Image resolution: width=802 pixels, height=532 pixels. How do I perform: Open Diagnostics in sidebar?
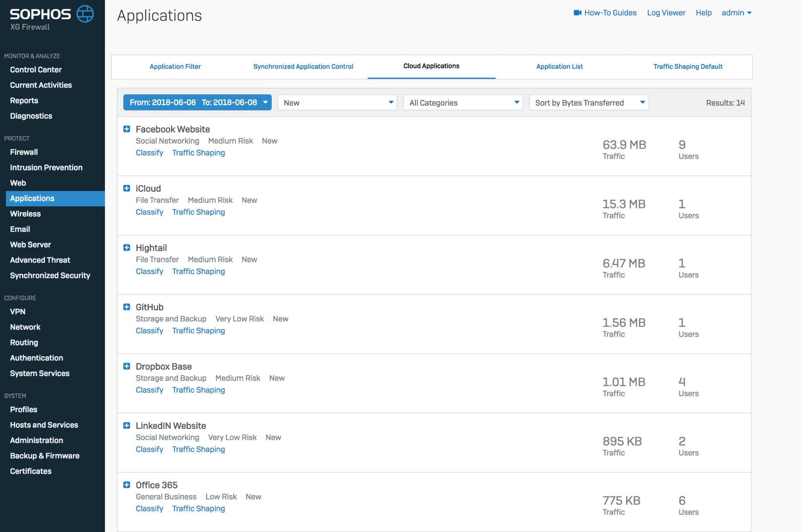(x=31, y=116)
